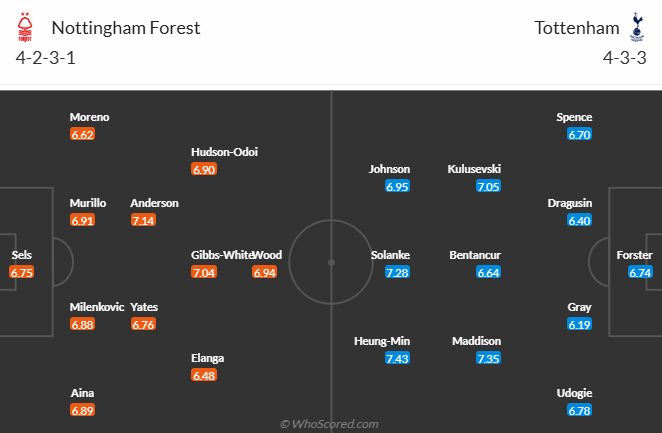Click the WhoScored.com watermark
The width and height of the screenshot is (662, 433).
329,424
